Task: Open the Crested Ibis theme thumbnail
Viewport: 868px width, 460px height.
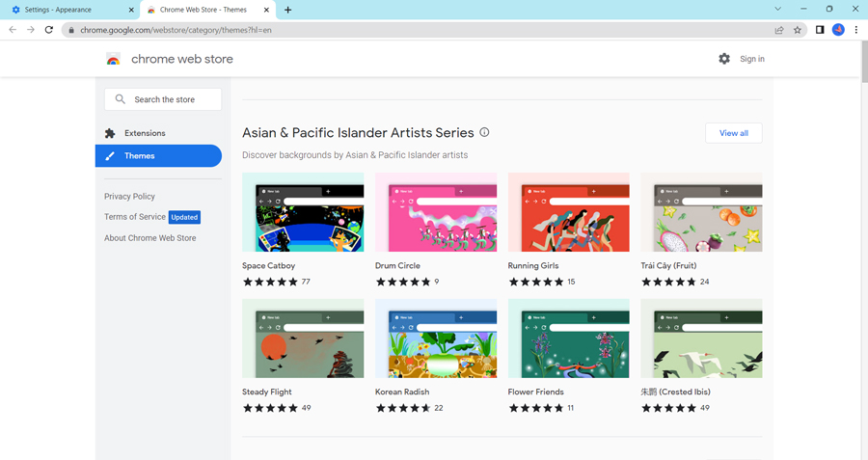Action: [701, 338]
